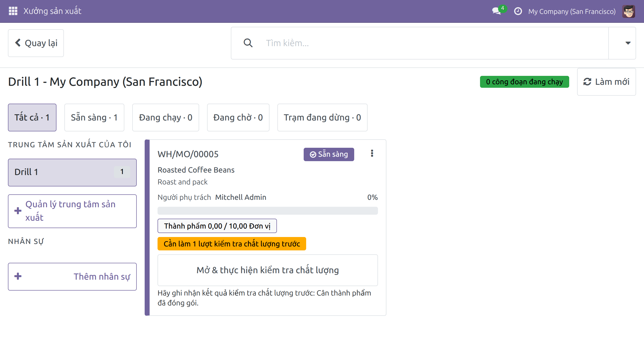644x357 pixels.
Task: Open the activities clock icon
Action: pyautogui.click(x=518, y=11)
